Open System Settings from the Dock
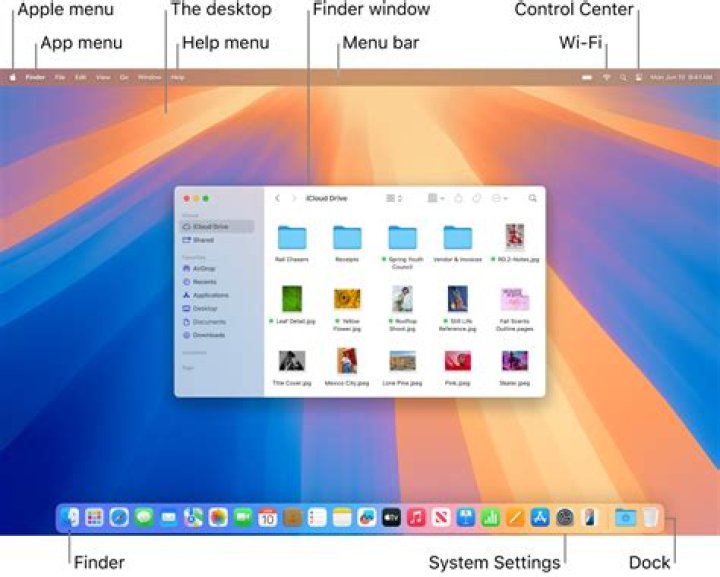720x577 pixels. click(x=565, y=518)
